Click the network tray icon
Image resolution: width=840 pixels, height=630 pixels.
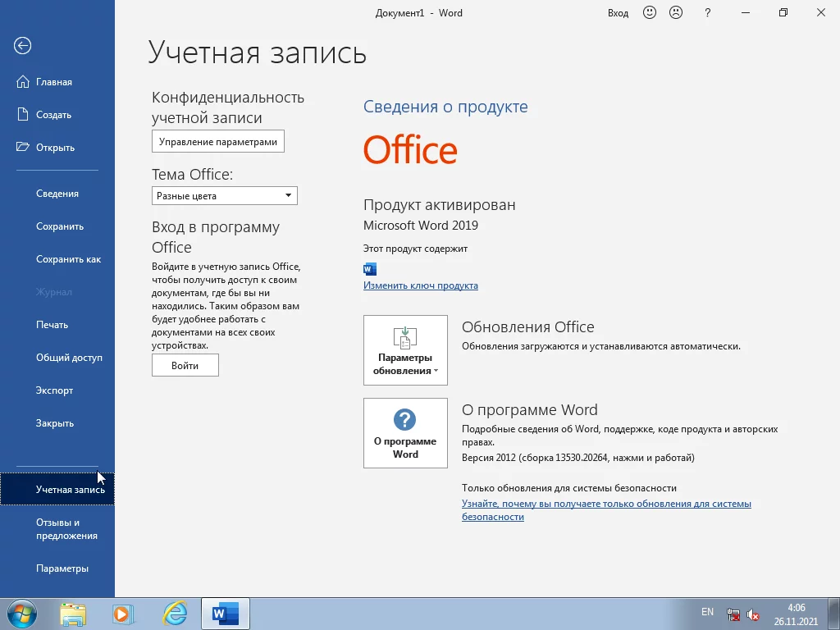(733, 614)
